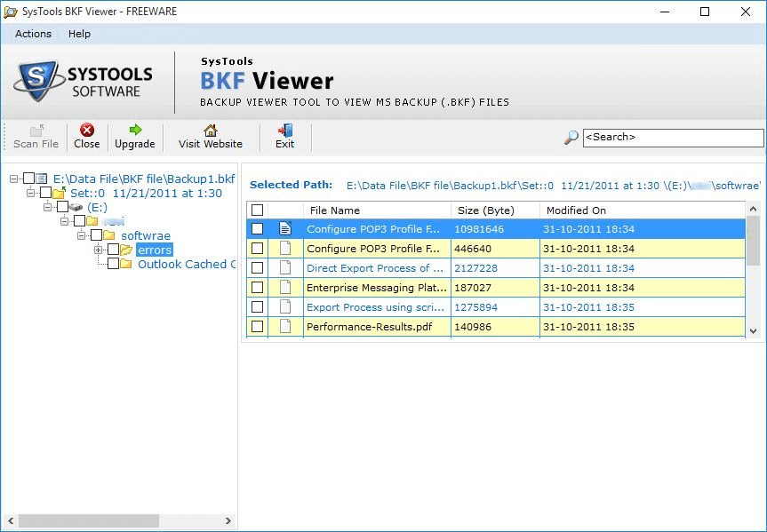Tick the Enterprise Messaging Plat file checkbox
767x532 pixels.
pos(258,288)
